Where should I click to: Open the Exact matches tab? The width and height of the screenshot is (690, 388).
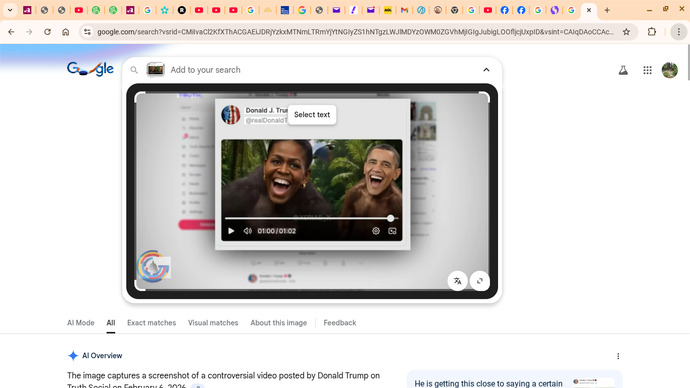coord(151,322)
